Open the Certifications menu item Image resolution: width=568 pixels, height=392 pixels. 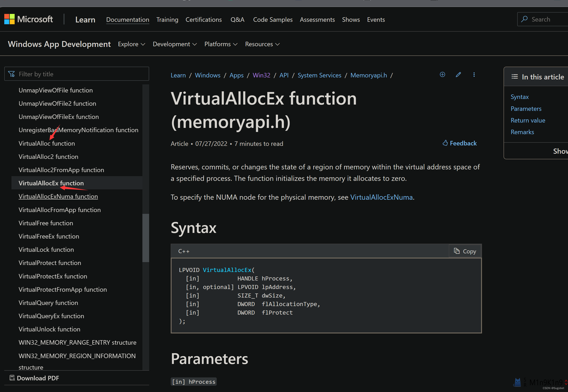coord(203,20)
